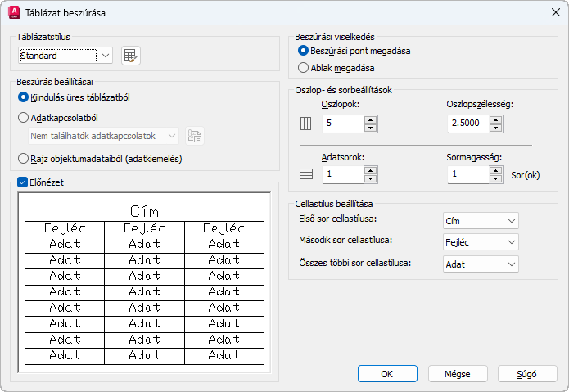Expand Első sor cellastílusa dropdown
The image size is (569, 392).
tap(480, 221)
